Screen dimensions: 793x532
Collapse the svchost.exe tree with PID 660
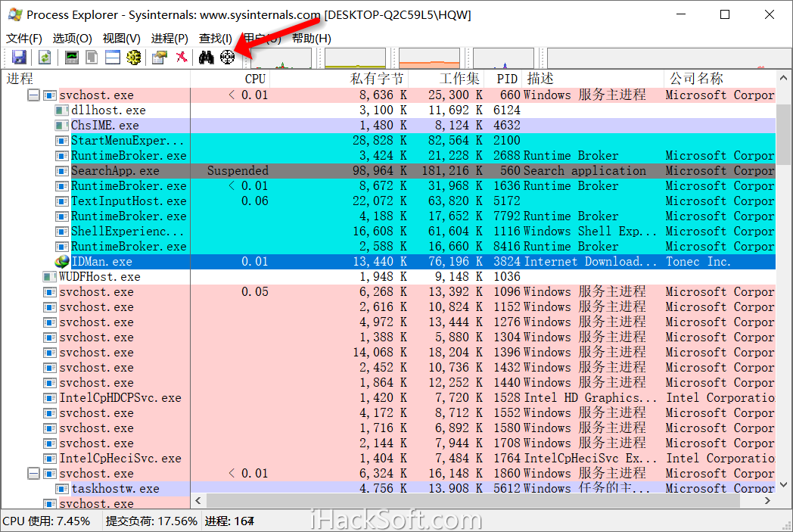(x=33, y=95)
